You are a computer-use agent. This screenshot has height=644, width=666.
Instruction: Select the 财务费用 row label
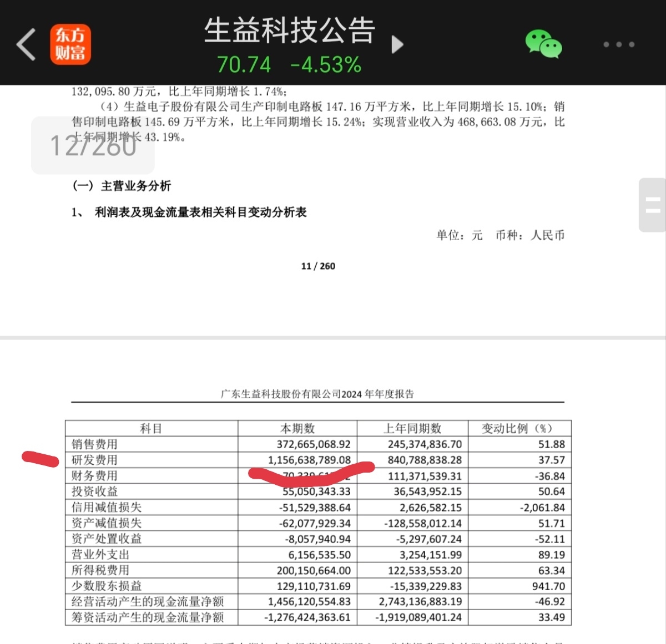click(94, 475)
